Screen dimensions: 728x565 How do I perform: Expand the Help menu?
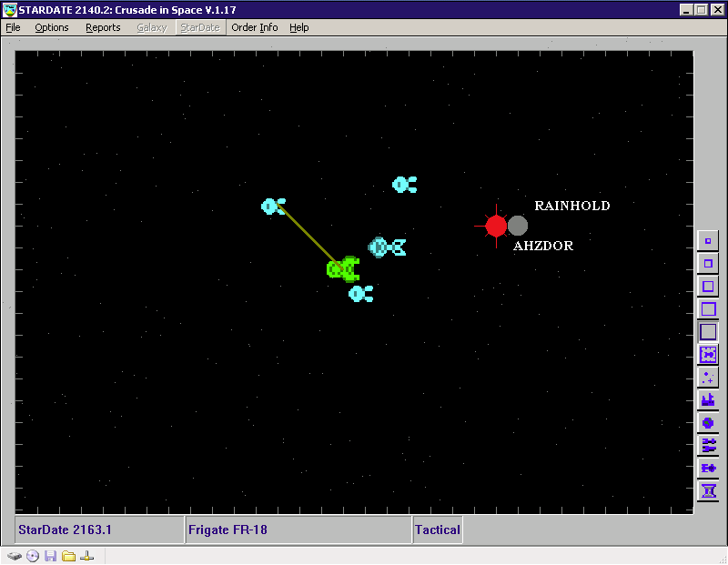(299, 27)
